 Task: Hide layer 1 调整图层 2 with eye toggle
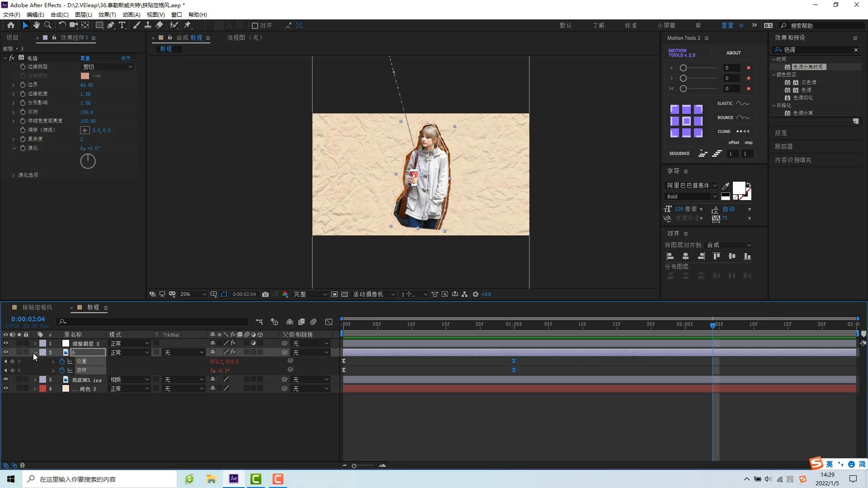(x=6, y=343)
